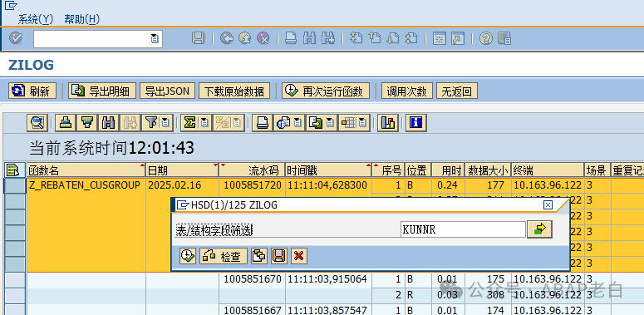
Task: Click the Generate shortcut icon
Action: pyautogui.click(x=458, y=38)
